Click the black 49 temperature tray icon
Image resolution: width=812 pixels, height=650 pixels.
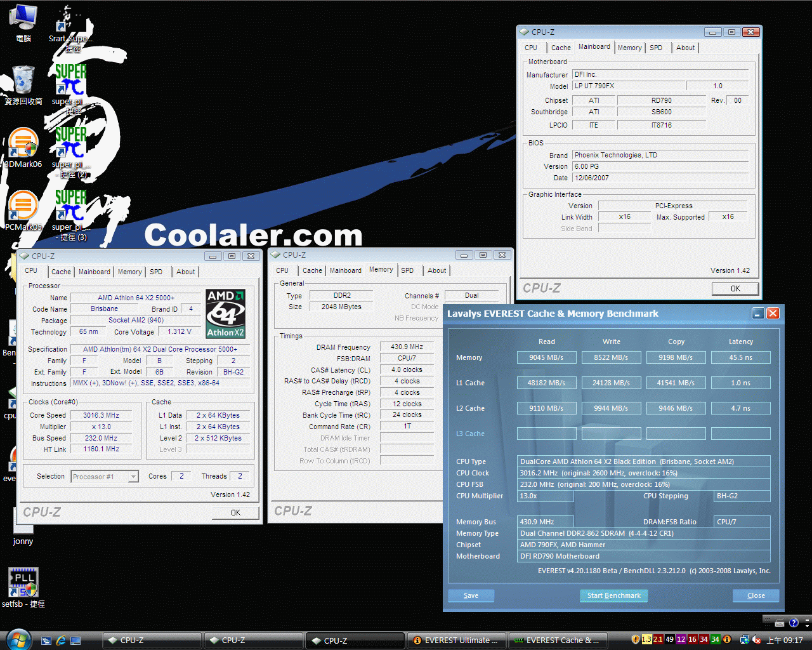[x=670, y=640]
